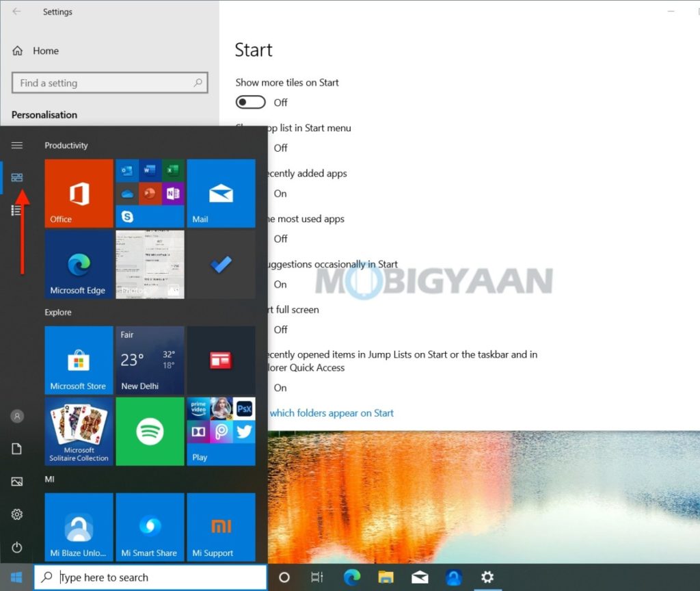The height and width of the screenshot is (591, 700).
Task: Open the folders appear on Start link
Action: 332,413
